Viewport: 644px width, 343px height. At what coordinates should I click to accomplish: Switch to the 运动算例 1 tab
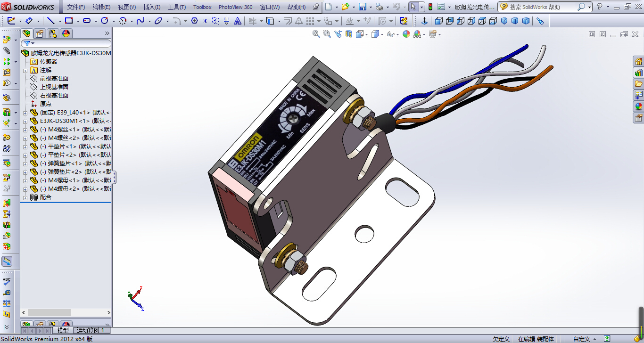[x=91, y=330]
